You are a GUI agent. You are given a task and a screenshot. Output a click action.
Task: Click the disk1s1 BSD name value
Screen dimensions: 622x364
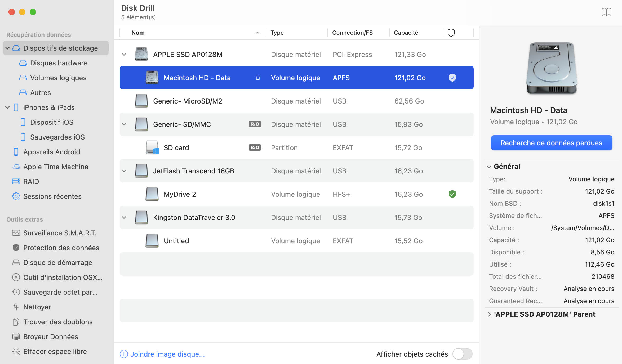click(603, 203)
